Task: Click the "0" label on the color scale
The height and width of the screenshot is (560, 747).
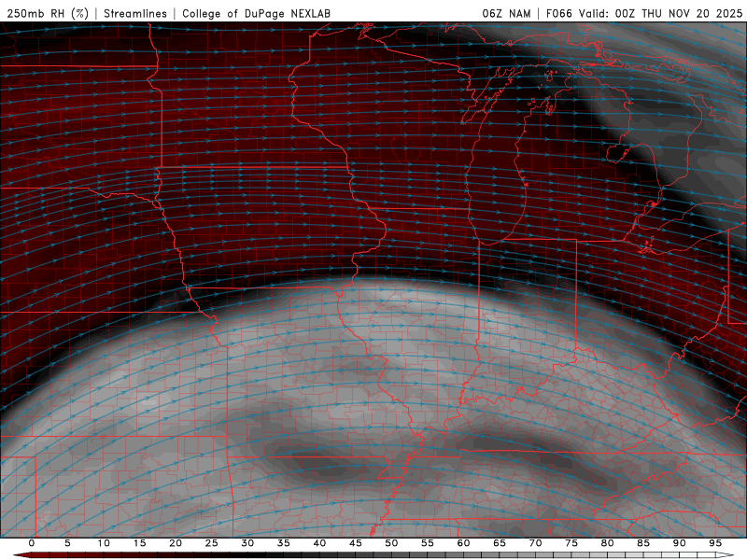Action: [x=32, y=543]
